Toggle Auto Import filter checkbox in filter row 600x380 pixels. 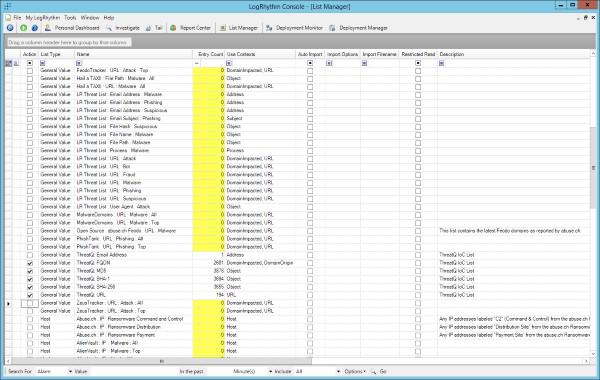click(x=310, y=63)
